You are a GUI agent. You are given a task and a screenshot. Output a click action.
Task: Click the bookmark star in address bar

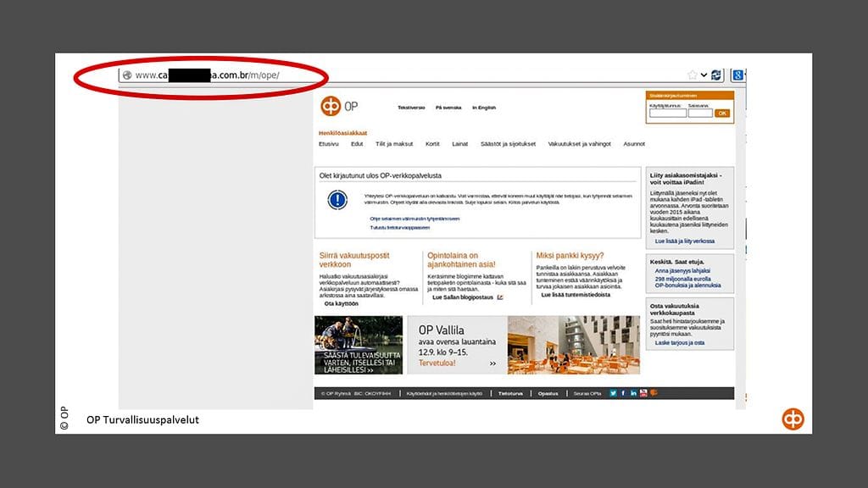click(x=693, y=75)
